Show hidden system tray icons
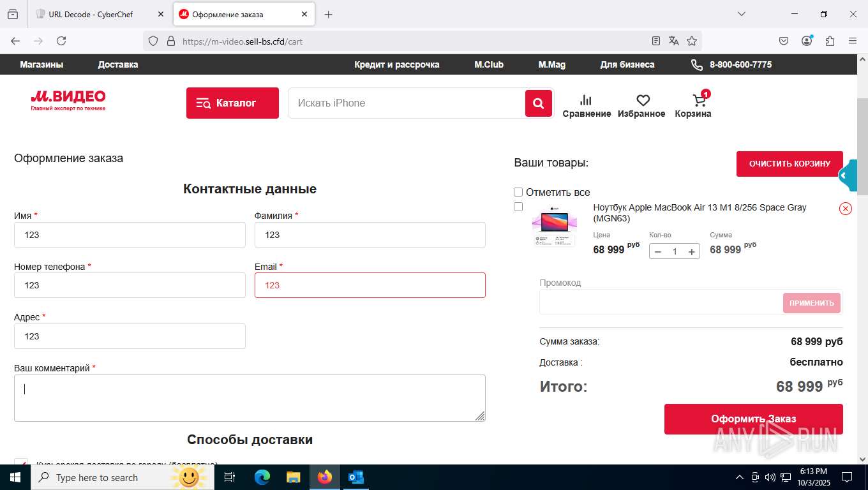 coord(740,477)
